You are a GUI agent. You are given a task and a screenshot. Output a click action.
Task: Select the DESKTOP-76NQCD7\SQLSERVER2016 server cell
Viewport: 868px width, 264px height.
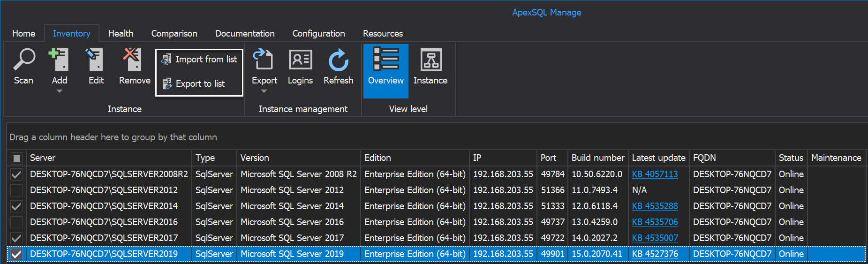click(109, 222)
